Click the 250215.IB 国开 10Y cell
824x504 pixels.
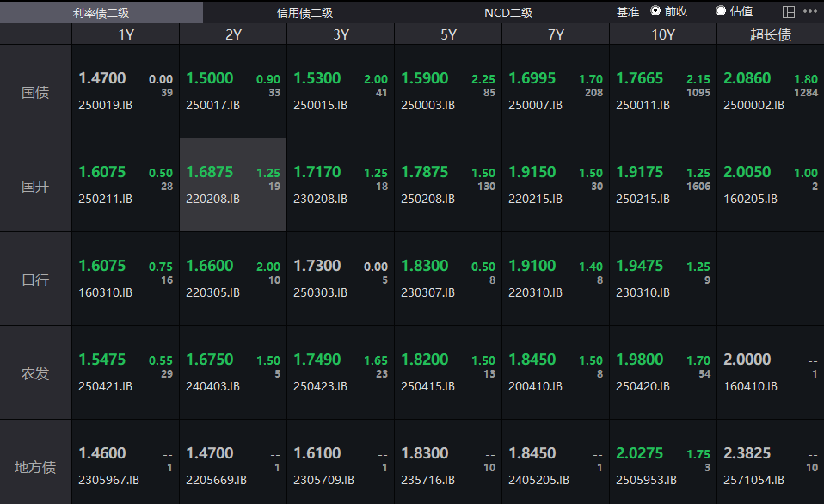pos(662,185)
